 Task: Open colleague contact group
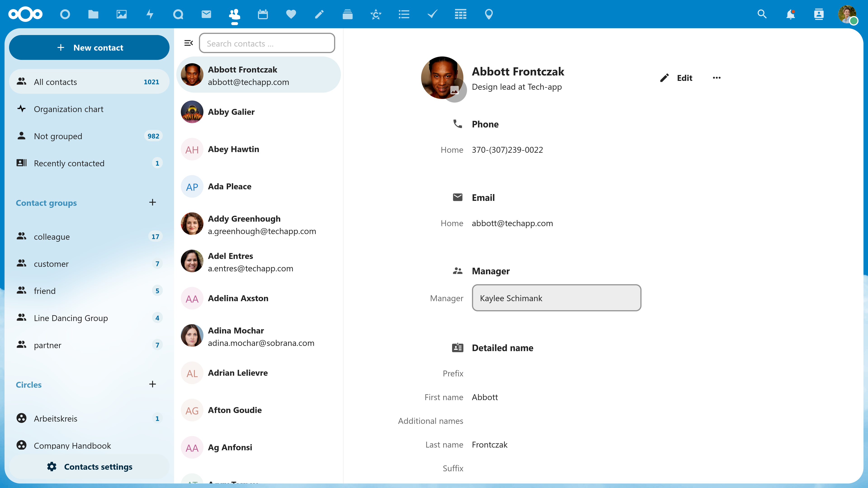[89, 237]
